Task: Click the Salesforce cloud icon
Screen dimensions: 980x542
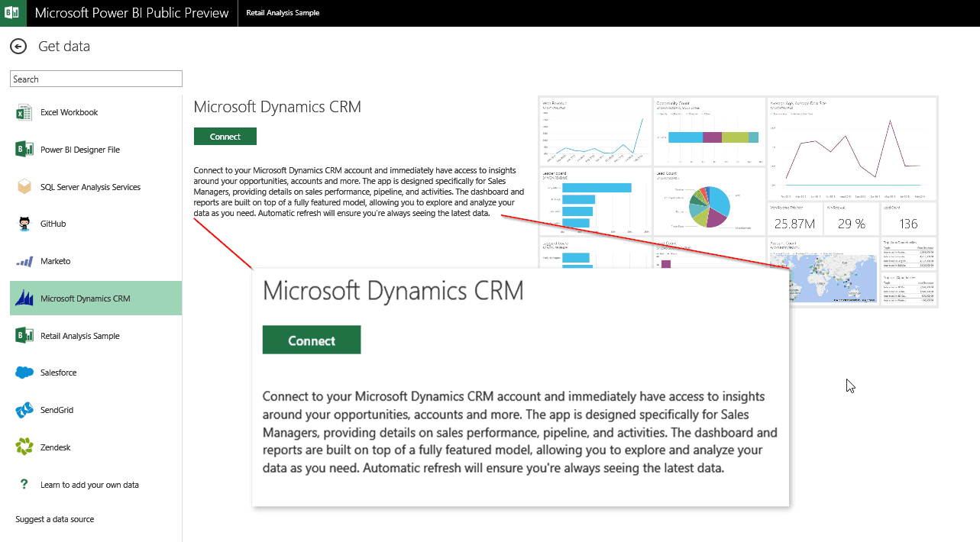Action: click(x=24, y=373)
